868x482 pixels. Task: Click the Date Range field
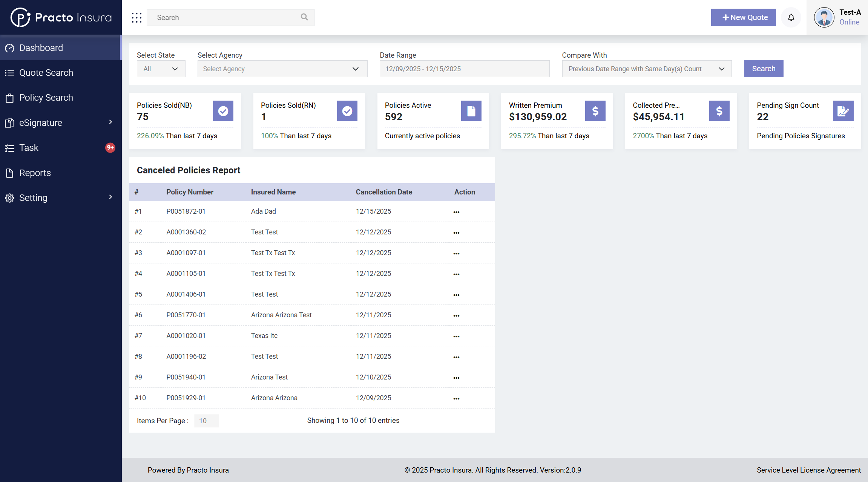tap(464, 69)
